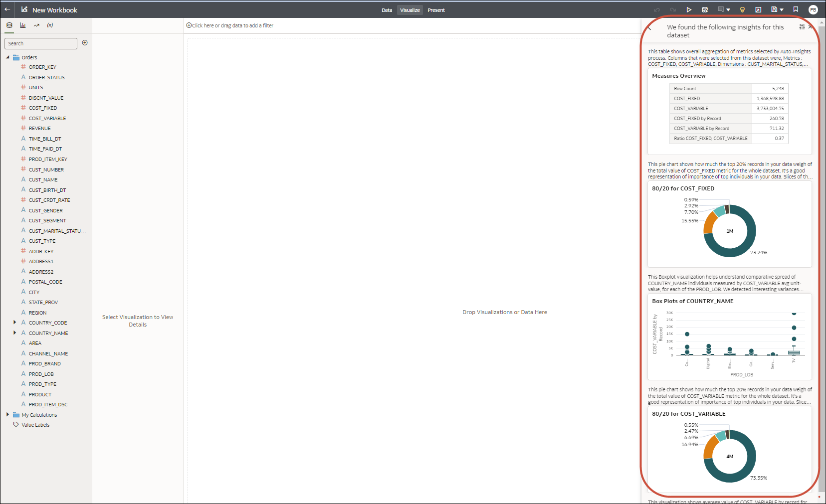Click the 80/20 for COST_VARIABLE donut chart
The height and width of the screenshot is (504, 826).
730,456
